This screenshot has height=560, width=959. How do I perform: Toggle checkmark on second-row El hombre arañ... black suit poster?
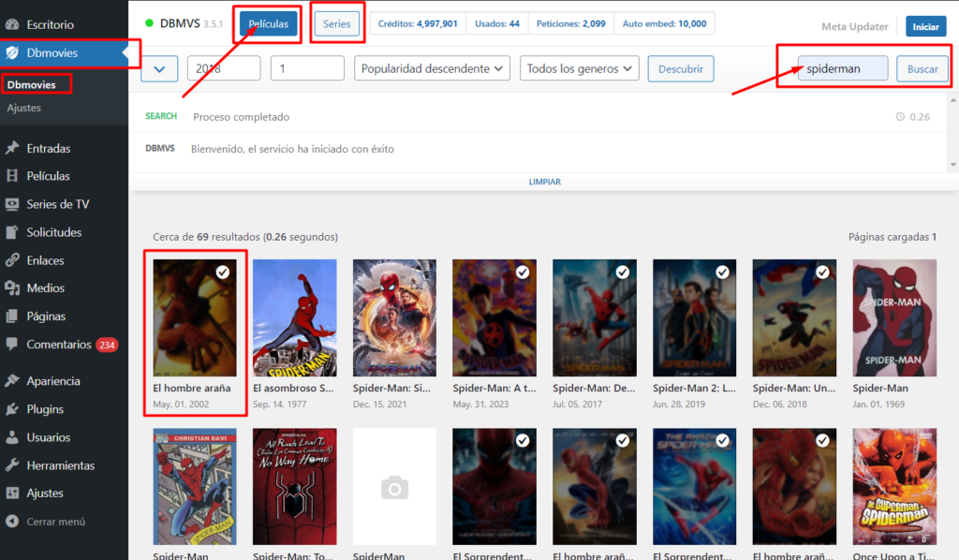(623, 440)
